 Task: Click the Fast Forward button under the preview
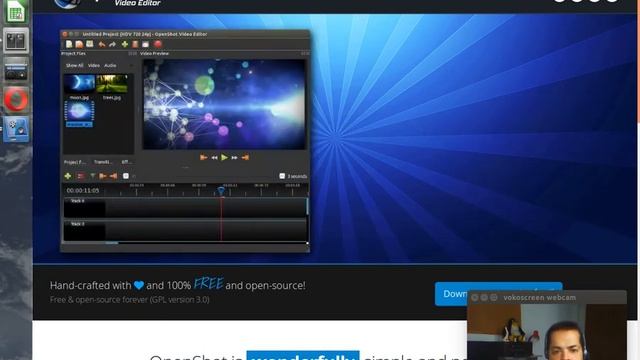click(x=234, y=157)
